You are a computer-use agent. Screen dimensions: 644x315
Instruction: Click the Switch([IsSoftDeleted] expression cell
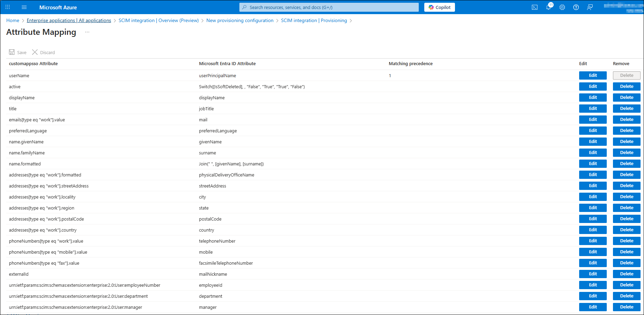coord(252,87)
